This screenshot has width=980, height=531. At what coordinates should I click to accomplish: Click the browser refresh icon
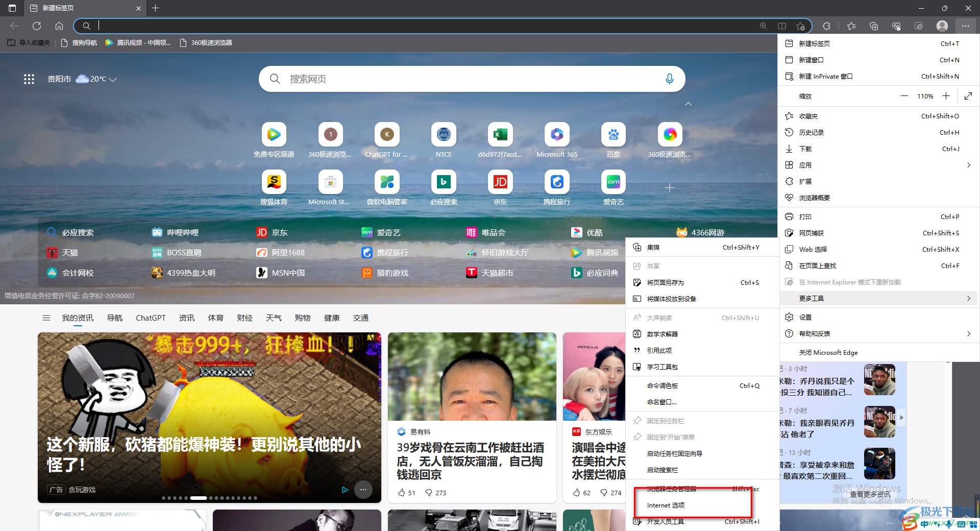click(x=37, y=26)
